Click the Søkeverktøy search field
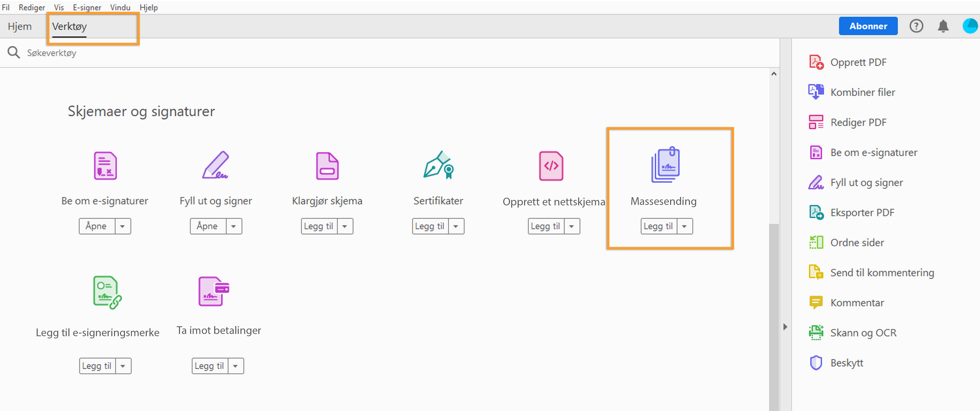980x411 pixels. pos(52,53)
